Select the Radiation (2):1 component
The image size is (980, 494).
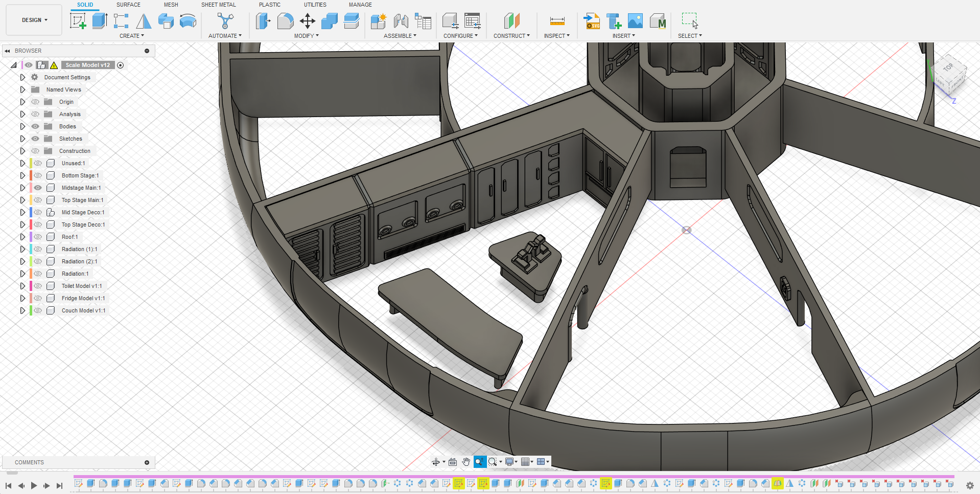click(79, 261)
